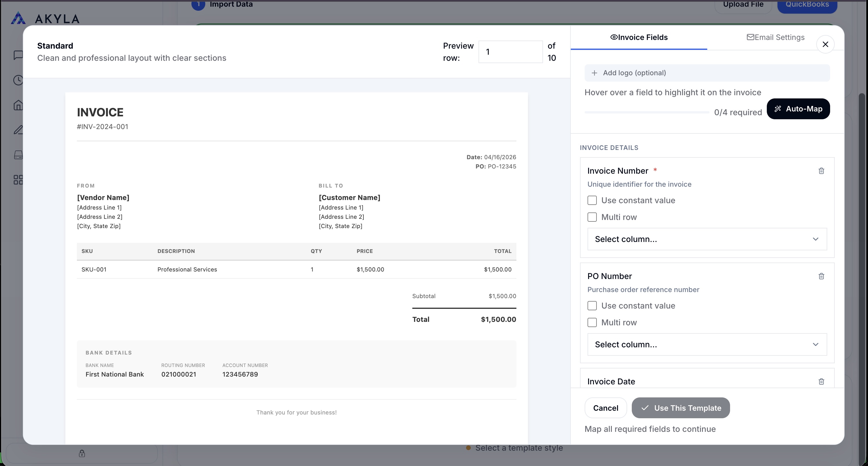Delete the Invoice Number field via trash icon
Image resolution: width=868 pixels, height=466 pixels.
click(x=821, y=171)
